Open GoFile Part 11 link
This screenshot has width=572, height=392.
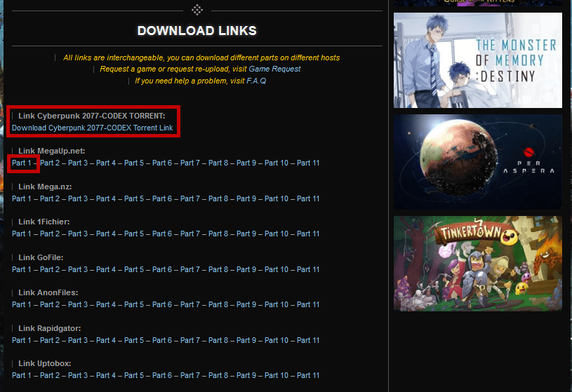pos(308,269)
